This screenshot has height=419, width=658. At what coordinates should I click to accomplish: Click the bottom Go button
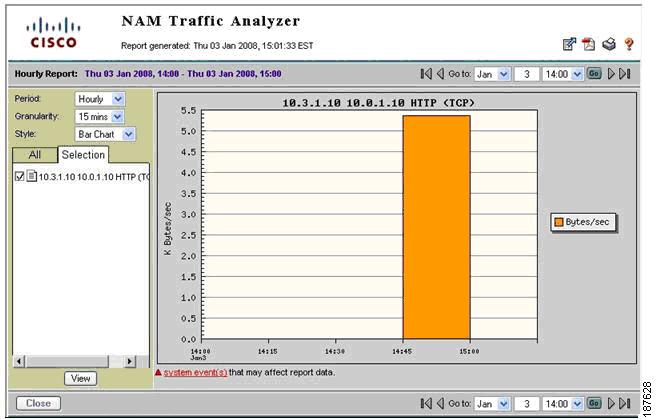pyautogui.click(x=594, y=403)
